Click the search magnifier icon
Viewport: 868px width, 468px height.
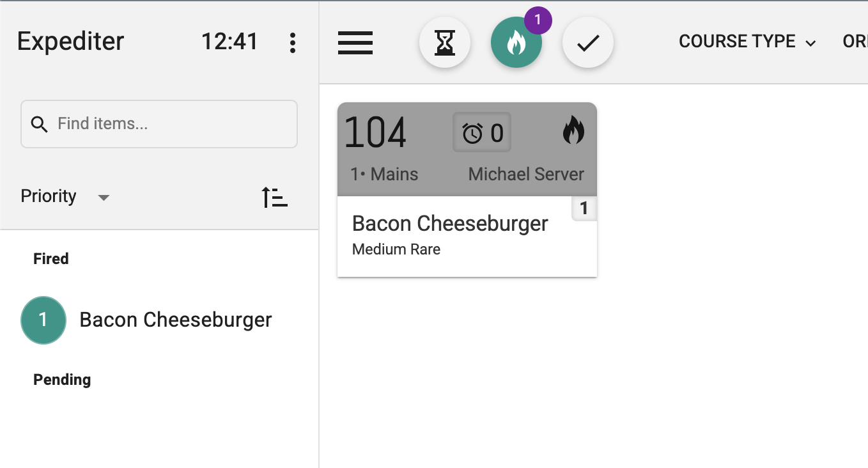[x=40, y=124]
